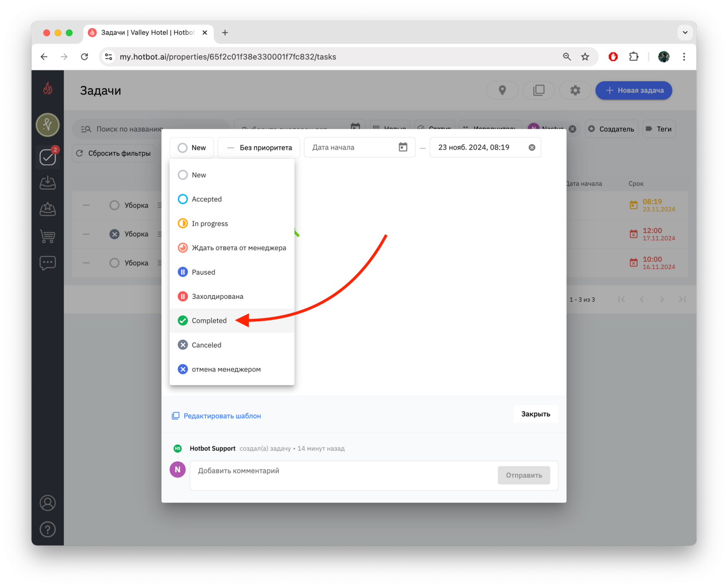The height and width of the screenshot is (587, 728).
Task: Open the Теги filter dropdown
Action: coord(659,129)
